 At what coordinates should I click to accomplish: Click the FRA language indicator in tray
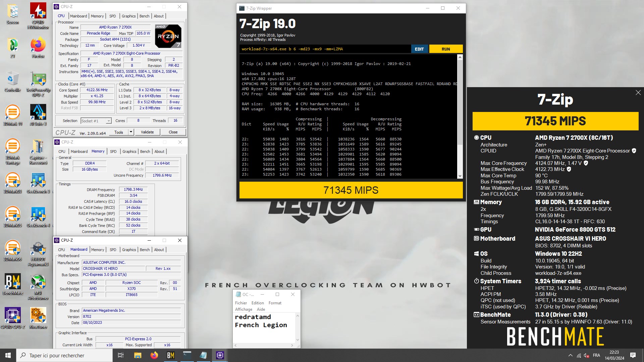596,355
